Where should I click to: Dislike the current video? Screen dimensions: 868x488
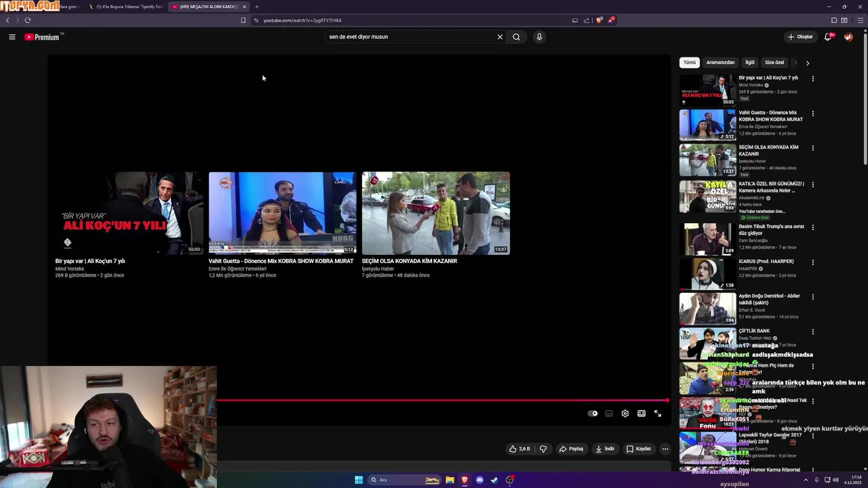tap(542, 449)
